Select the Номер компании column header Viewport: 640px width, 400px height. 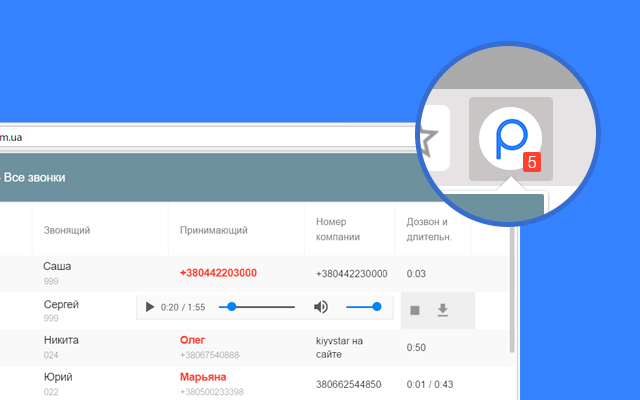pos(338,229)
